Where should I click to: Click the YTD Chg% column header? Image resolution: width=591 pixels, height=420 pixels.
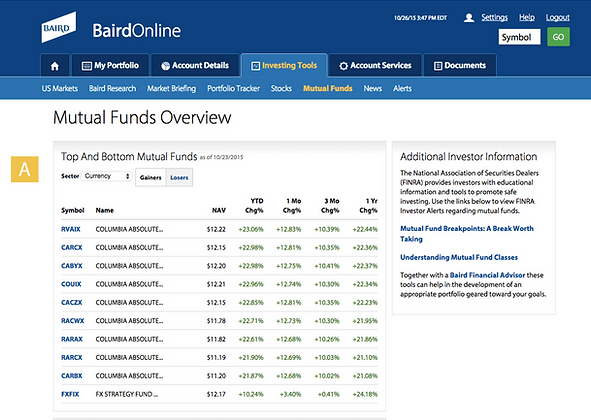pyautogui.click(x=254, y=206)
